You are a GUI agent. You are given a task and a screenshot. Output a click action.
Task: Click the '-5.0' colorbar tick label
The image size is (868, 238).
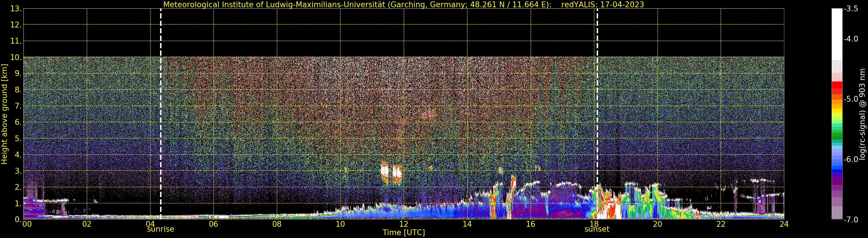click(x=851, y=99)
